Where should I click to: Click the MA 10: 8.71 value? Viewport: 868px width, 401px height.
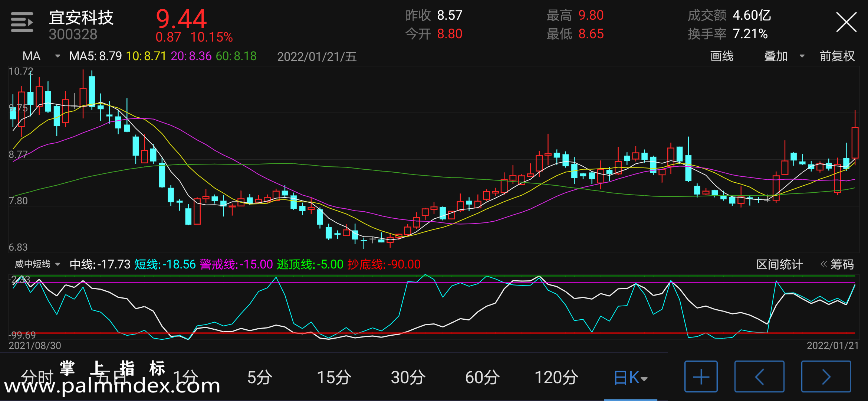146,56
